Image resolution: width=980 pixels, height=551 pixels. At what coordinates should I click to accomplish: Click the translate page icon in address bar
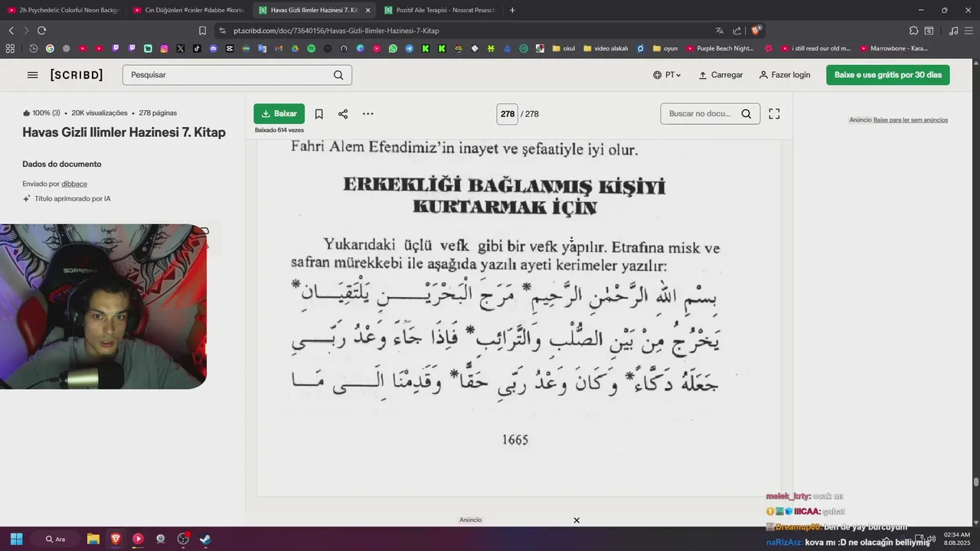click(720, 31)
